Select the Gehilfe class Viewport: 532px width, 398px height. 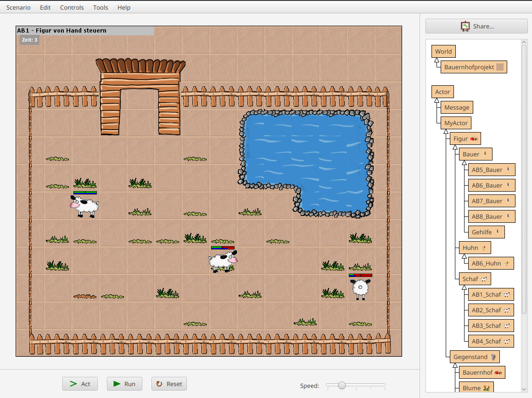coord(486,232)
